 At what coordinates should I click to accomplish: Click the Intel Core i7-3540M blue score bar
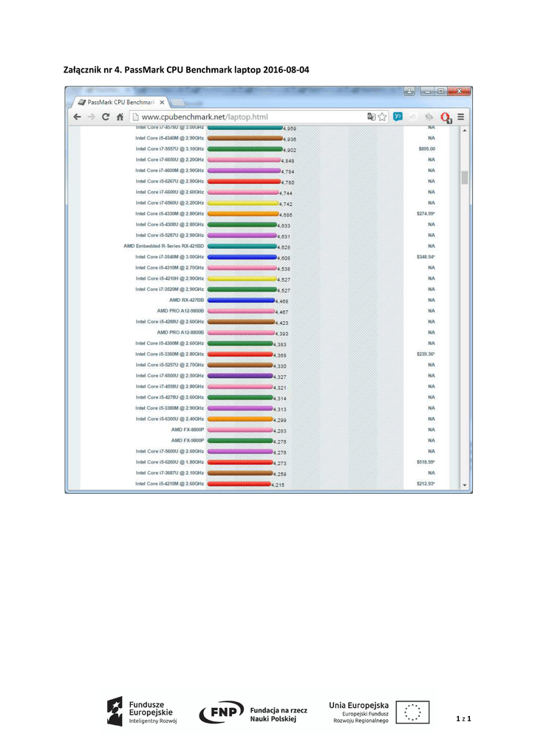coord(242,257)
